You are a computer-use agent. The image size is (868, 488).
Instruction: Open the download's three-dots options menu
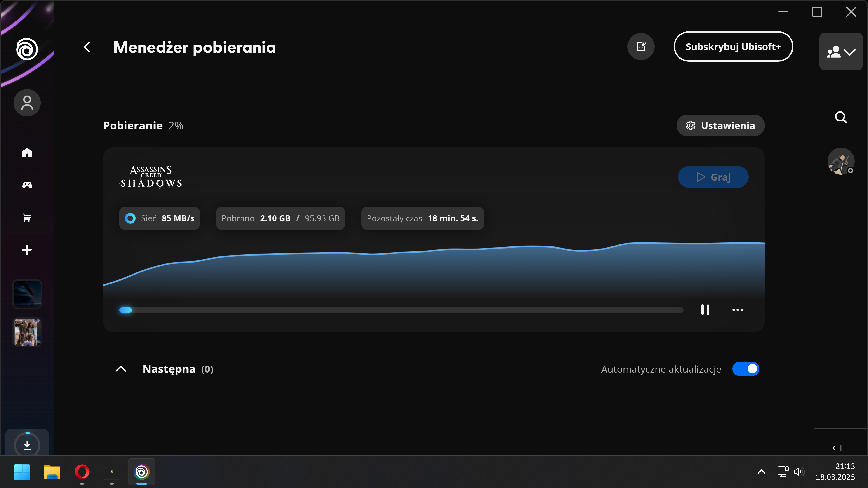pyautogui.click(x=738, y=310)
